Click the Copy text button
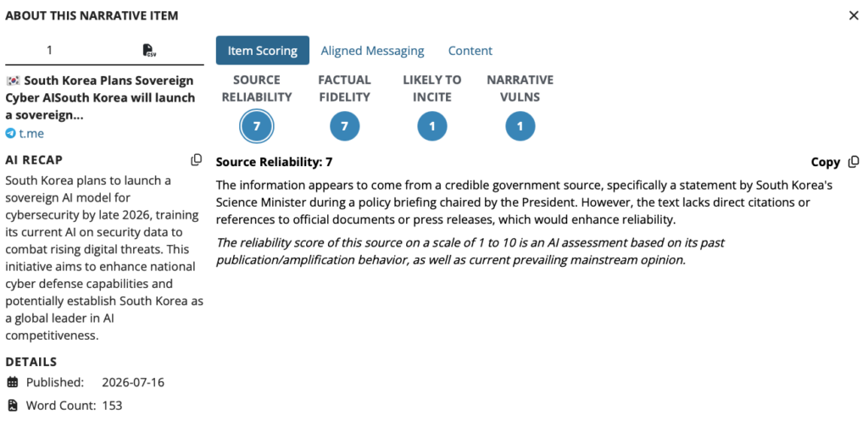868x421 pixels. (x=826, y=162)
